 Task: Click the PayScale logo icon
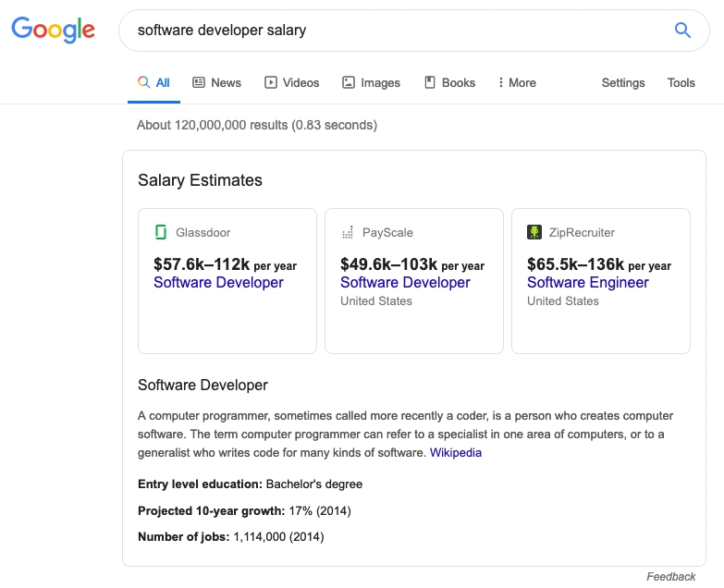point(348,232)
